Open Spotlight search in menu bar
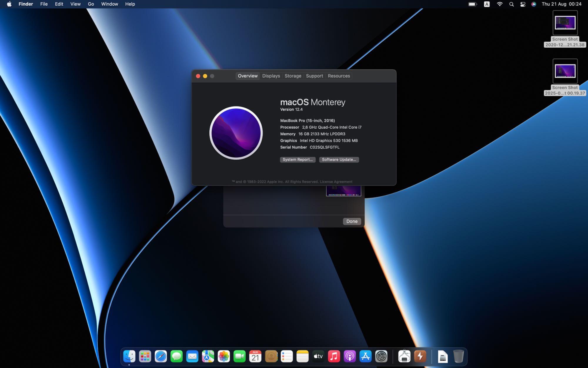The image size is (588, 368). click(512, 4)
